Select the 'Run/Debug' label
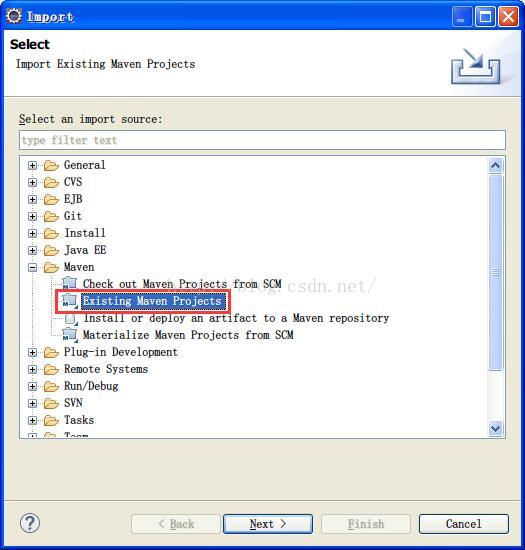 coord(91,386)
